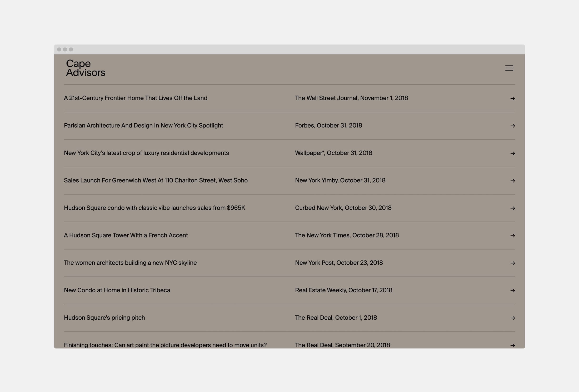Open 'New York City's latest crop' article
This screenshot has height=392, width=579.
[x=146, y=153]
